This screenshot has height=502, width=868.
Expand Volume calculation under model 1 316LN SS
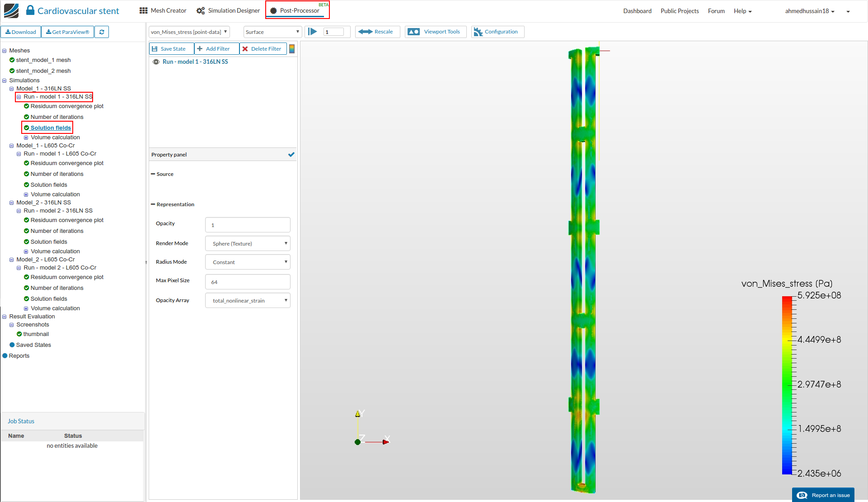[26, 137]
